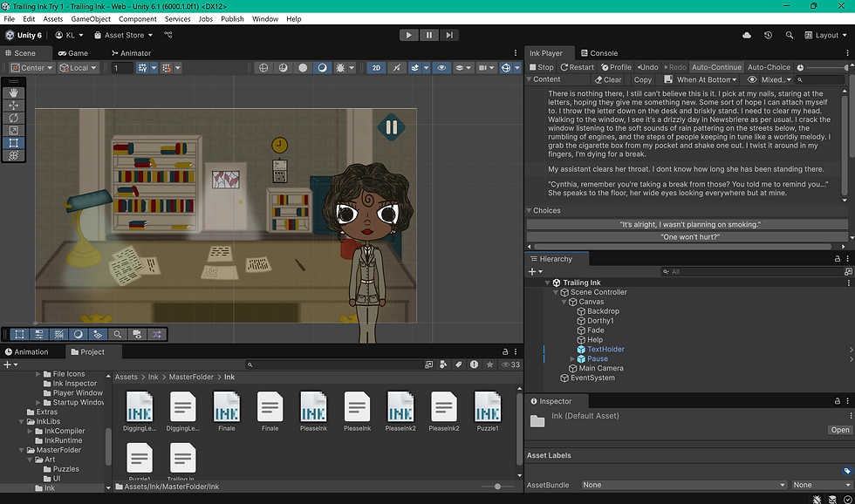Click the editor Play button
Screen dimensions: 855x504
(x=408, y=35)
